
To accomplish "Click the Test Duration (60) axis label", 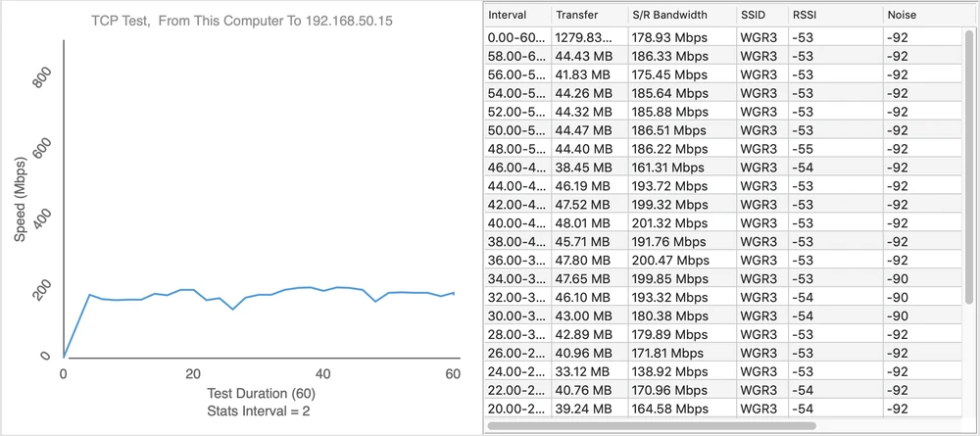I will [x=253, y=394].
